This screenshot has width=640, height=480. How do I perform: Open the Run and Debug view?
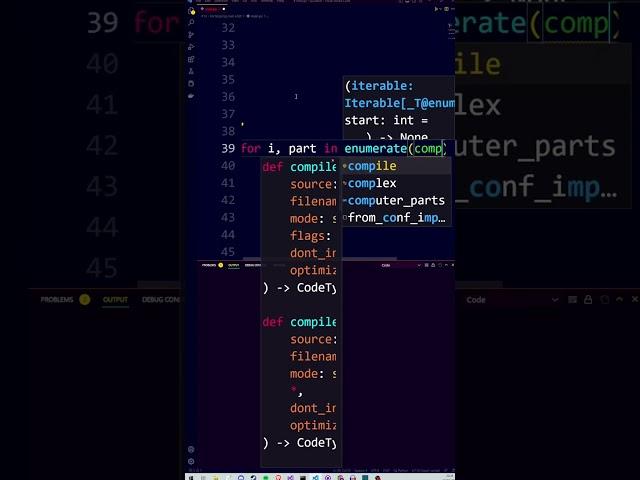191,47
